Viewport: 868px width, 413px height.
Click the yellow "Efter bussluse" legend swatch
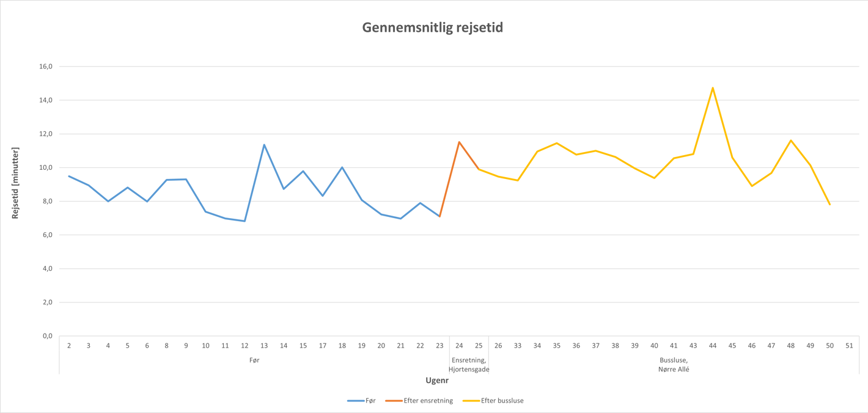[471, 401]
